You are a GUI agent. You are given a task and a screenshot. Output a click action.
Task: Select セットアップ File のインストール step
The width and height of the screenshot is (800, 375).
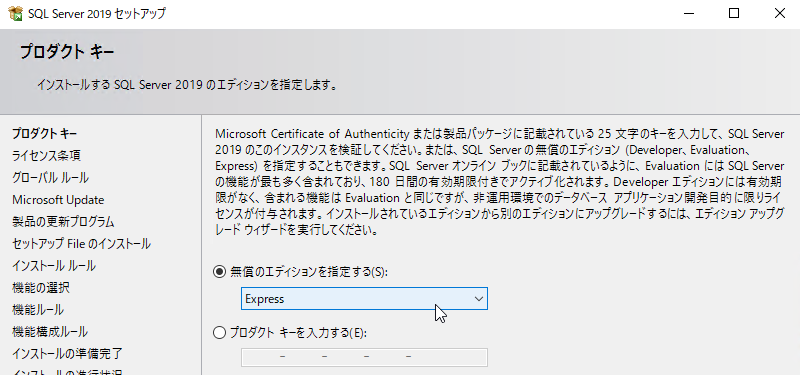coord(82,244)
